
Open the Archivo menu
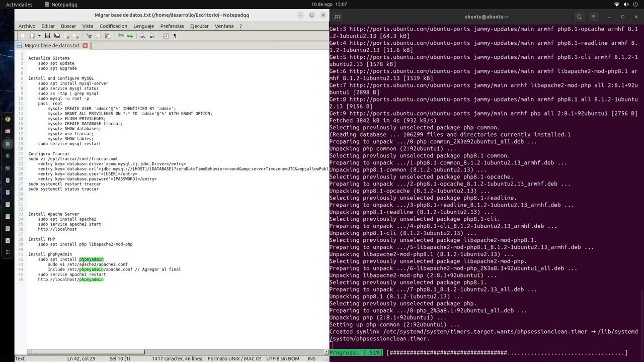click(27, 26)
